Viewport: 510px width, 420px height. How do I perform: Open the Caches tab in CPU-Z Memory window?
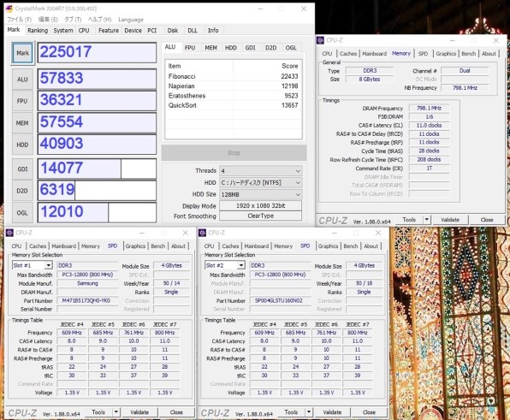pyautogui.click(x=348, y=54)
